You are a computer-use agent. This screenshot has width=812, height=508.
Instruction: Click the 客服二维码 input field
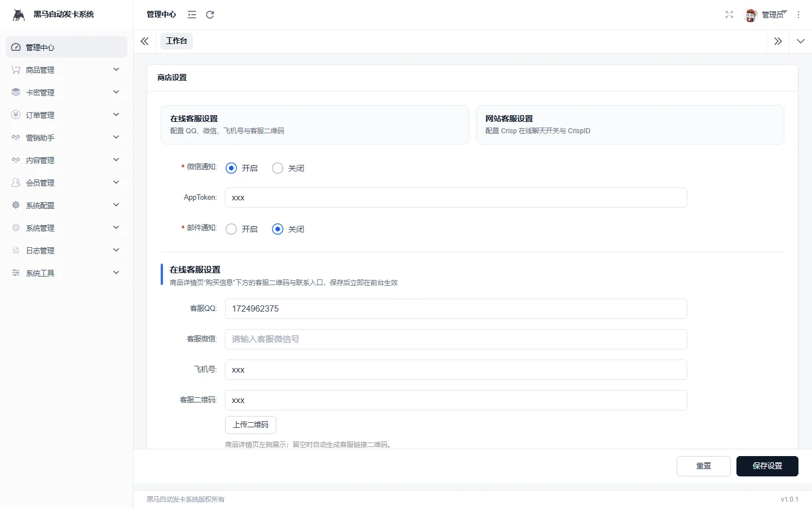[x=456, y=400]
